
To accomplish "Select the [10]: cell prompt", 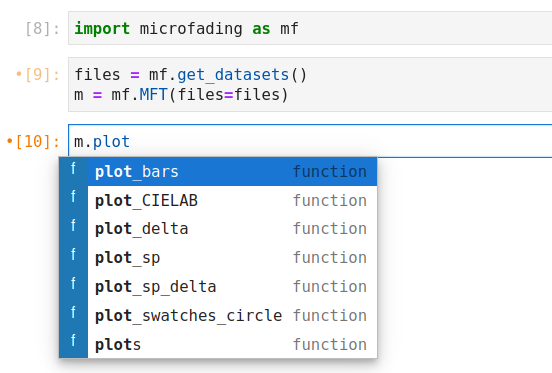I will pyautogui.click(x=33, y=141).
